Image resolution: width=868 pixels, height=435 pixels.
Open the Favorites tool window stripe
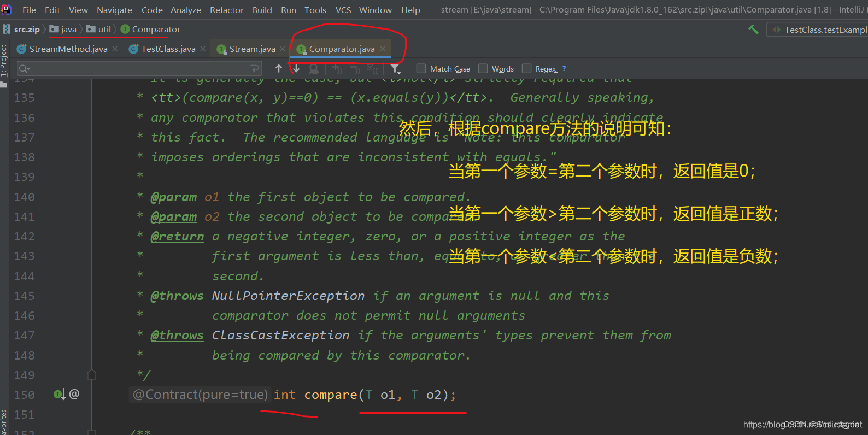(x=4, y=422)
